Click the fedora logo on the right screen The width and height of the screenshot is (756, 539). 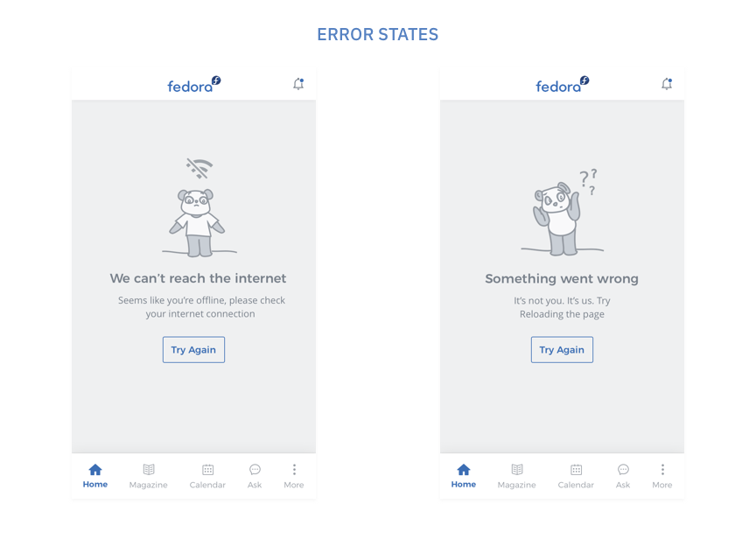tap(562, 84)
